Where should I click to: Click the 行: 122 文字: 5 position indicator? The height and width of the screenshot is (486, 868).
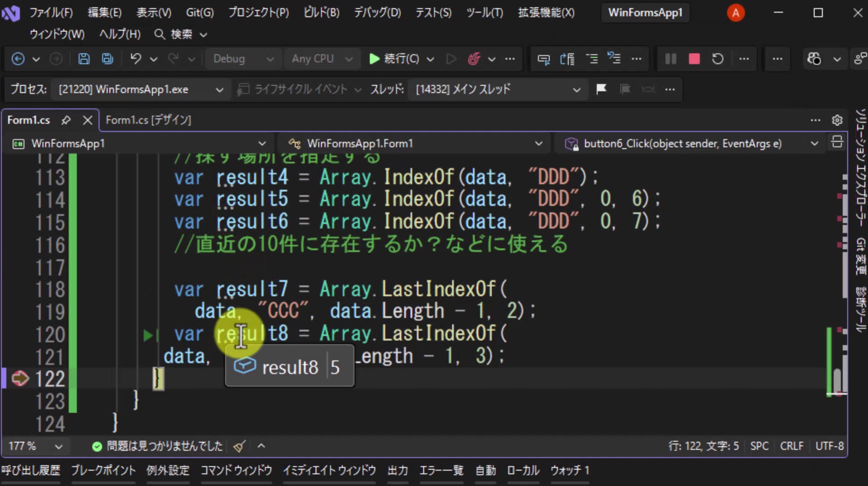click(703, 446)
